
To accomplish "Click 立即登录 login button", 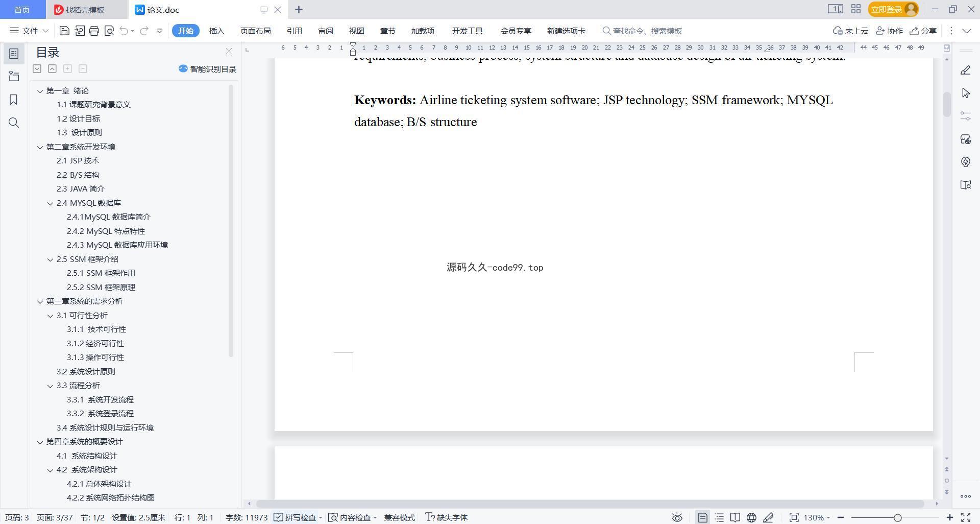I will click(x=893, y=9).
